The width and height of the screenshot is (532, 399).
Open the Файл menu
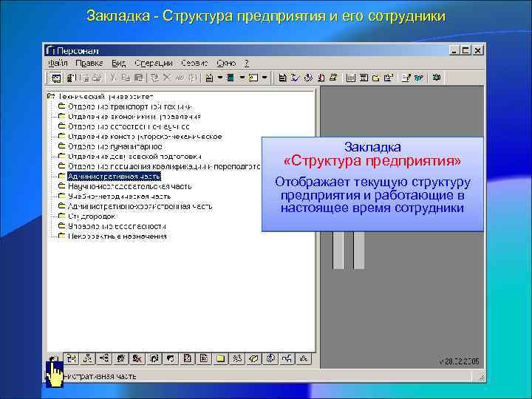point(58,63)
